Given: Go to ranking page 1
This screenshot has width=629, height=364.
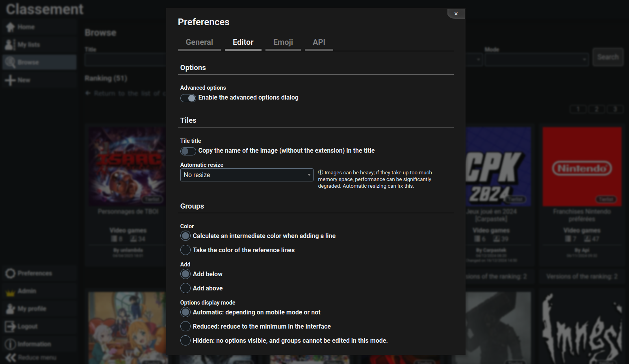Looking at the screenshot, I should (x=578, y=109).
